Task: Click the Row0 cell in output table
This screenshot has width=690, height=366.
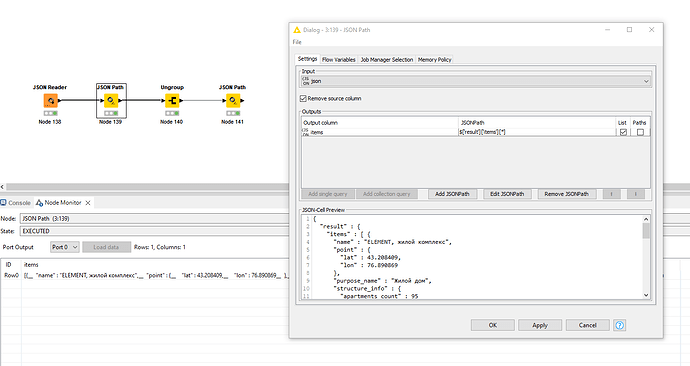Action: (11, 275)
